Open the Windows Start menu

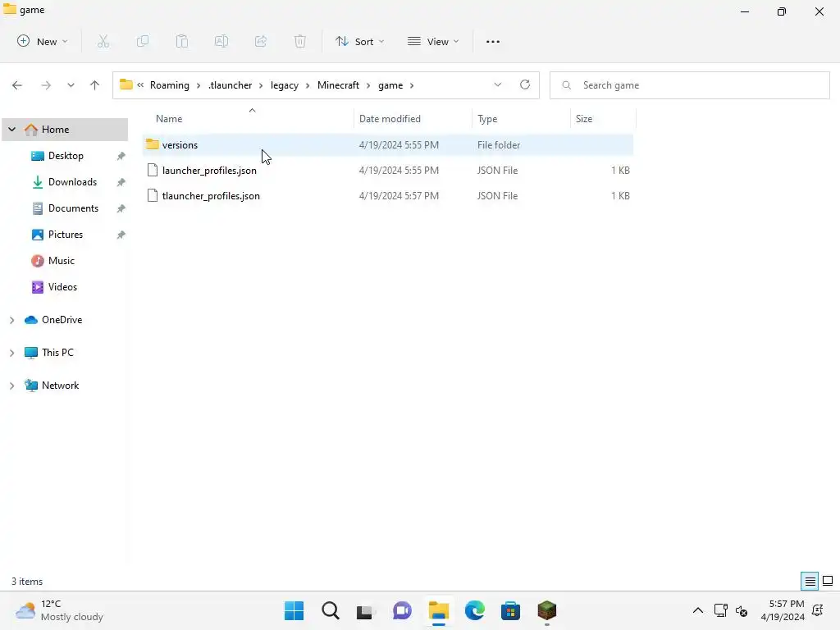click(294, 610)
